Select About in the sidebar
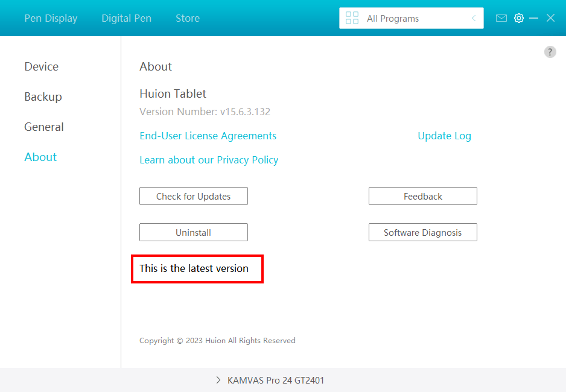 pyautogui.click(x=40, y=157)
